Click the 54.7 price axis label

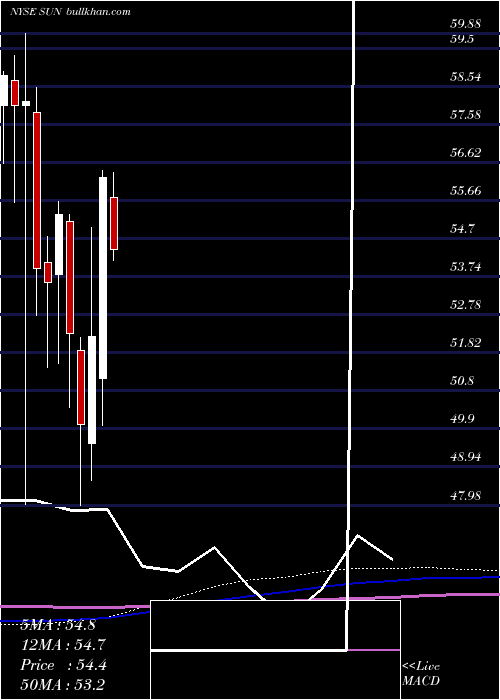pos(462,229)
